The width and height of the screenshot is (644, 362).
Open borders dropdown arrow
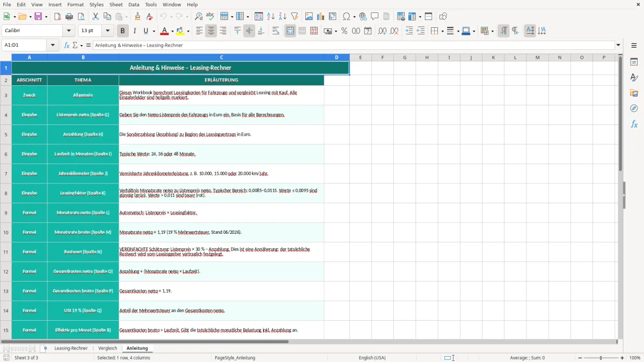442,31
